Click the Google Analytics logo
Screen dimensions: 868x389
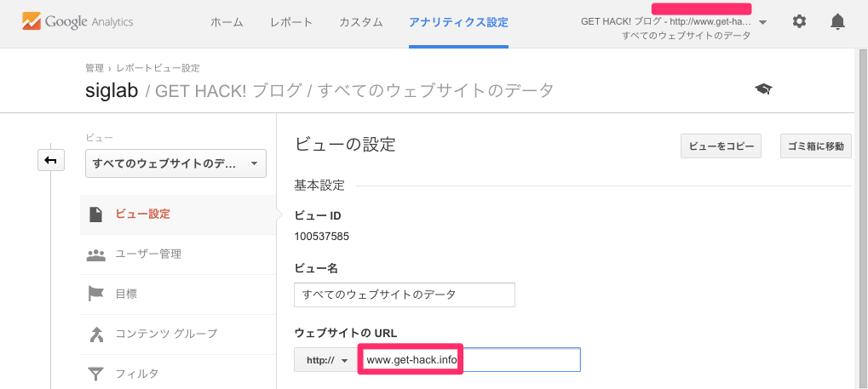(78, 22)
